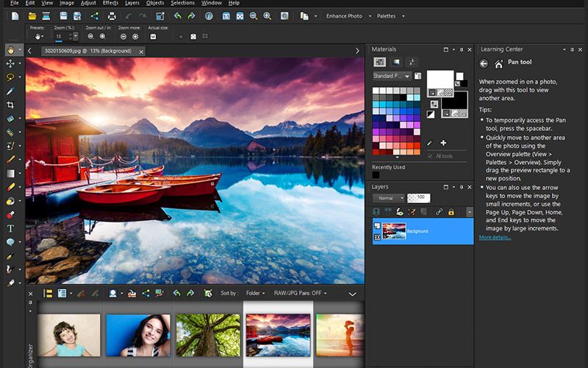The height and width of the screenshot is (368, 588).
Task: Select the Pan tool in the toolbox
Action: point(10,50)
